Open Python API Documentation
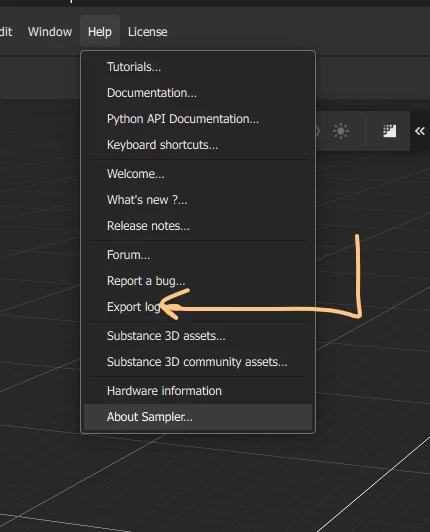 pos(198,119)
